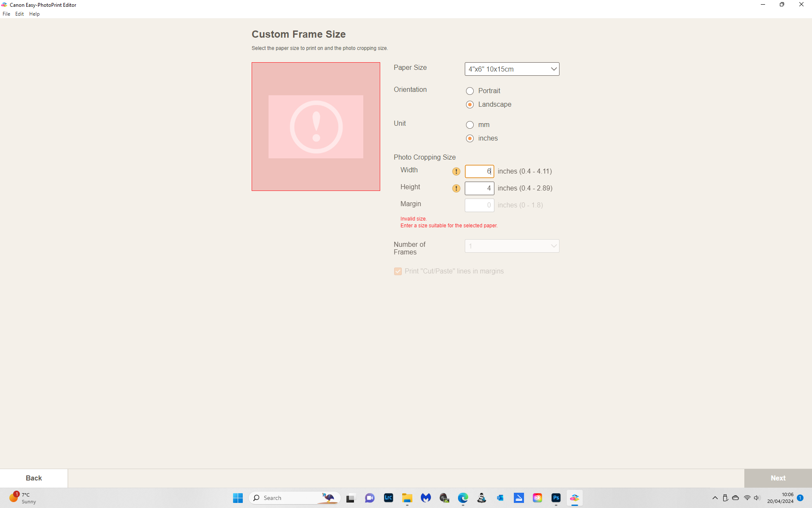Expand the Number of Frames dropdown
812x508 pixels.
512,246
